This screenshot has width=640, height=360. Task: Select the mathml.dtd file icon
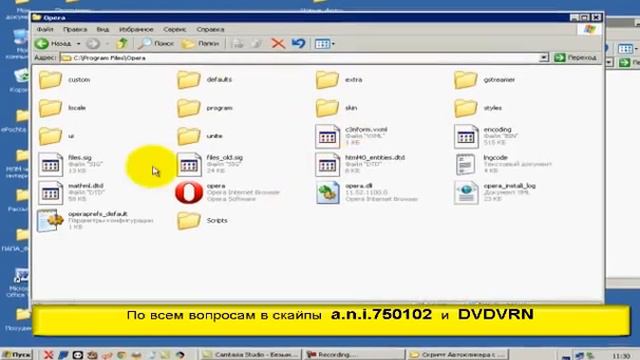50,193
